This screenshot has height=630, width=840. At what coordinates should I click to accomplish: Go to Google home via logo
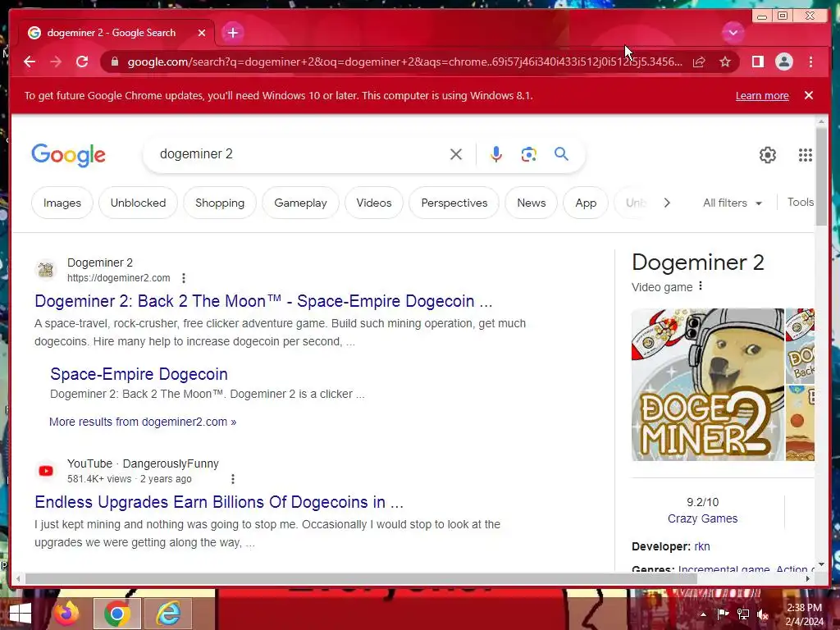tap(69, 155)
